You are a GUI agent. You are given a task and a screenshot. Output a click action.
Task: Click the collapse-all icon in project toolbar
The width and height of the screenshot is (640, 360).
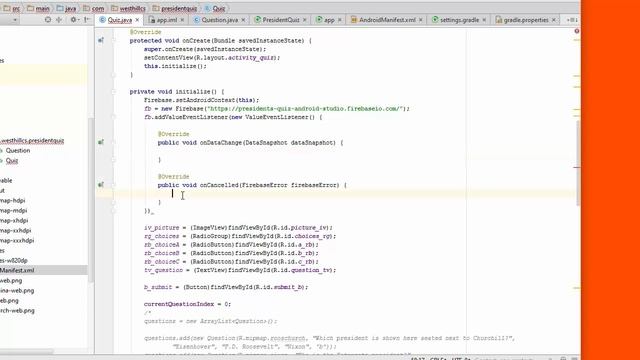point(59,20)
